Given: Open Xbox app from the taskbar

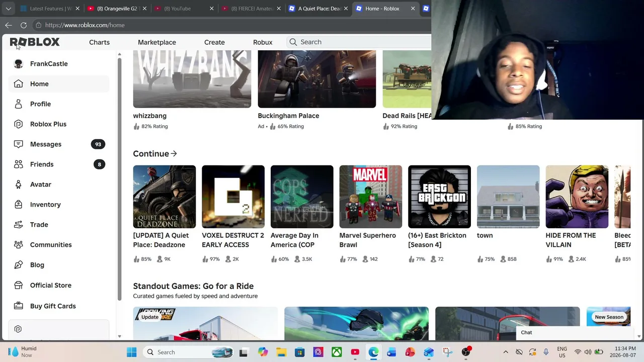Looking at the screenshot, I should pyautogui.click(x=337, y=352).
